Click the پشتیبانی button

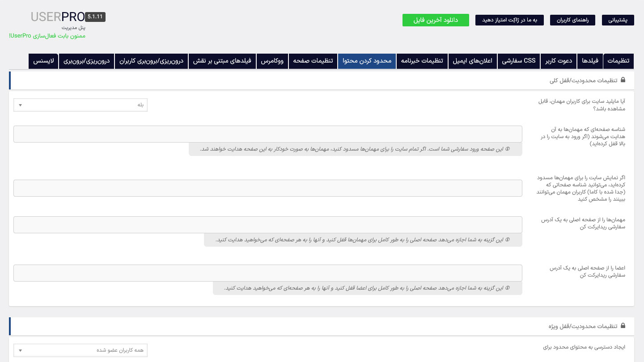(618, 20)
